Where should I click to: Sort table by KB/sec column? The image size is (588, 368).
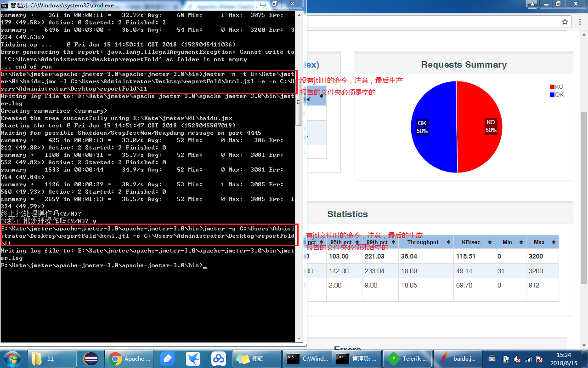(474, 242)
